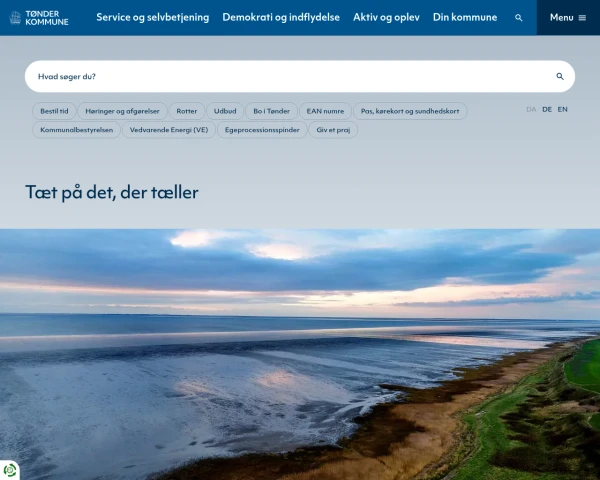This screenshot has height=480, width=600.
Task: Open the Demokrati og indflydelse menu
Action: point(281,17)
